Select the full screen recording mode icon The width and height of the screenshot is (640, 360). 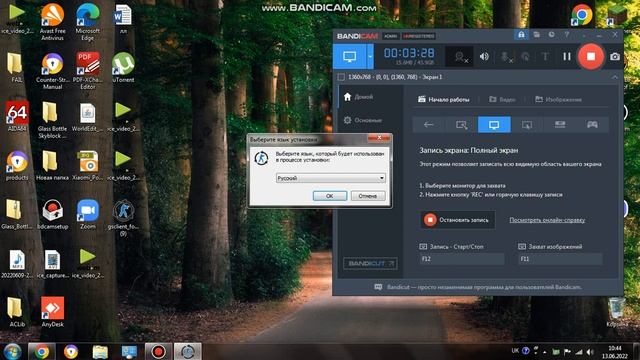pos(494,124)
